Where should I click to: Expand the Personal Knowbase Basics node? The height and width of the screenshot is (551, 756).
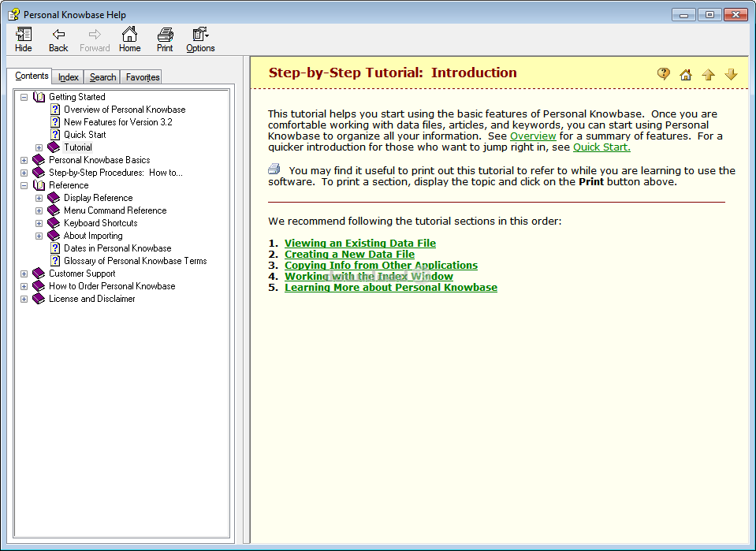(24, 160)
